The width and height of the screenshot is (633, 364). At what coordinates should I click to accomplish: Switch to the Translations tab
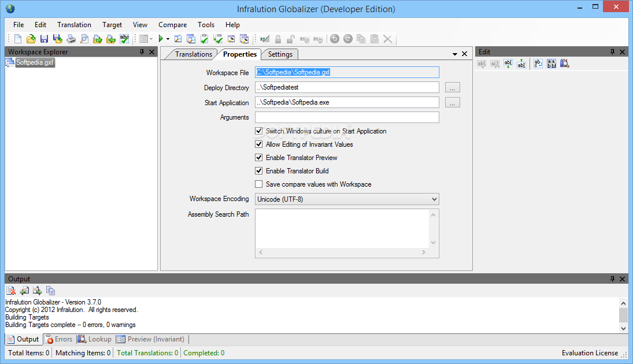pyautogui.click(x=194, y=54)
